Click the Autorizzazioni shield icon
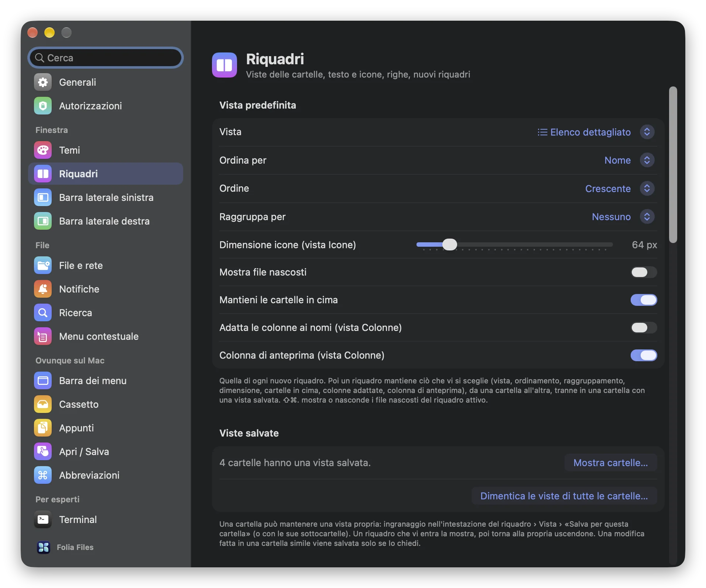The width and height of the screenshot is (706, 588). [43, 106]
